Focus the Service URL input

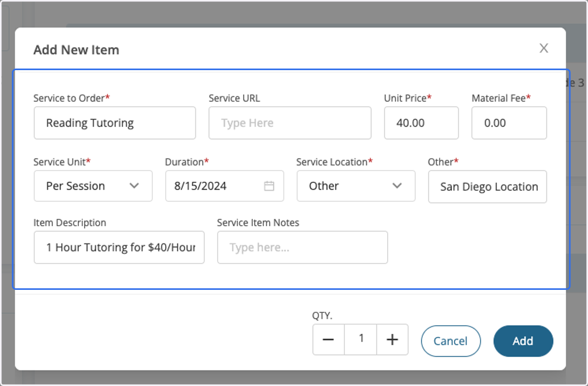[x=290, y=123]
